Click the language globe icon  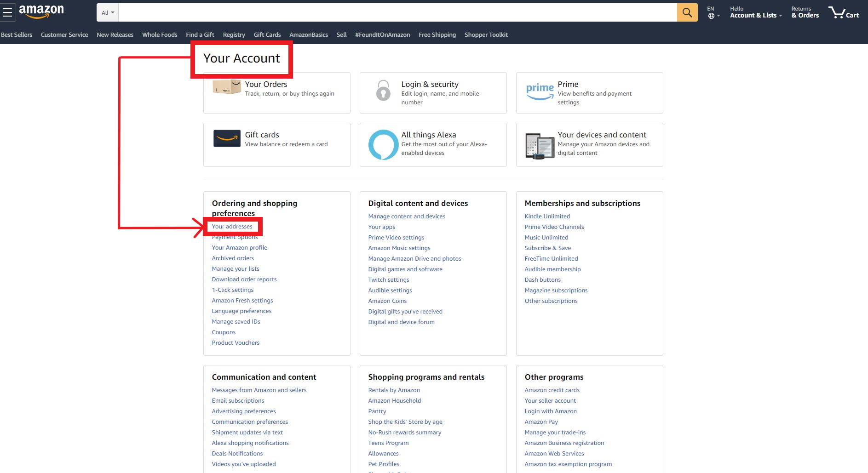pyautogui.click(x=711, y=16)
